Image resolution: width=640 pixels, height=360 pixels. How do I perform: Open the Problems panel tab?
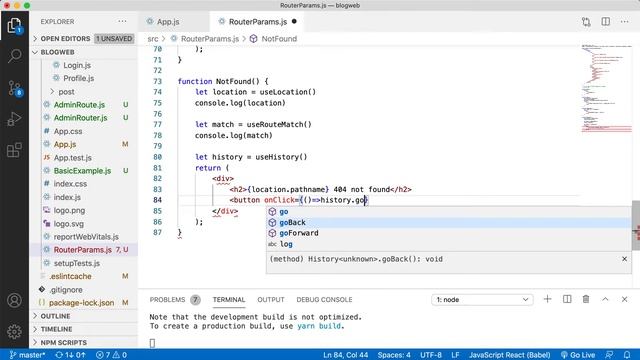coord(175,300)
